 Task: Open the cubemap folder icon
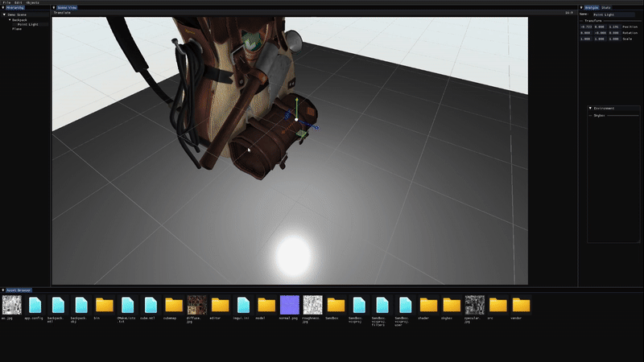pos(174,305)
